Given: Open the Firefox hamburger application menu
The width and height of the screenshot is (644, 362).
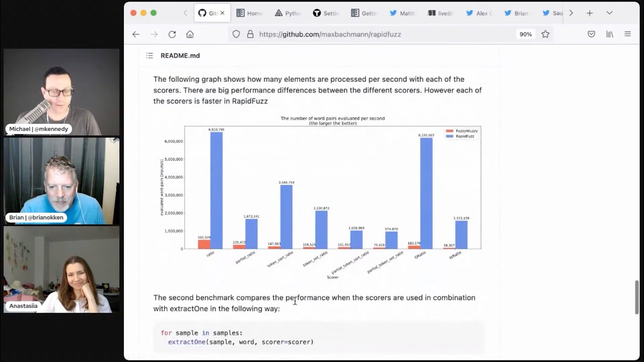Looking at the screenshot, I should pyautogui.click(x=627, y=34).
